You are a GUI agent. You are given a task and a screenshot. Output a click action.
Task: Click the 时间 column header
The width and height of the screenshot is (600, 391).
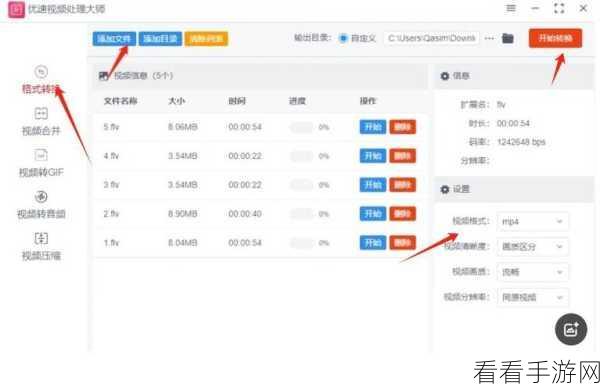click(237, 101)
